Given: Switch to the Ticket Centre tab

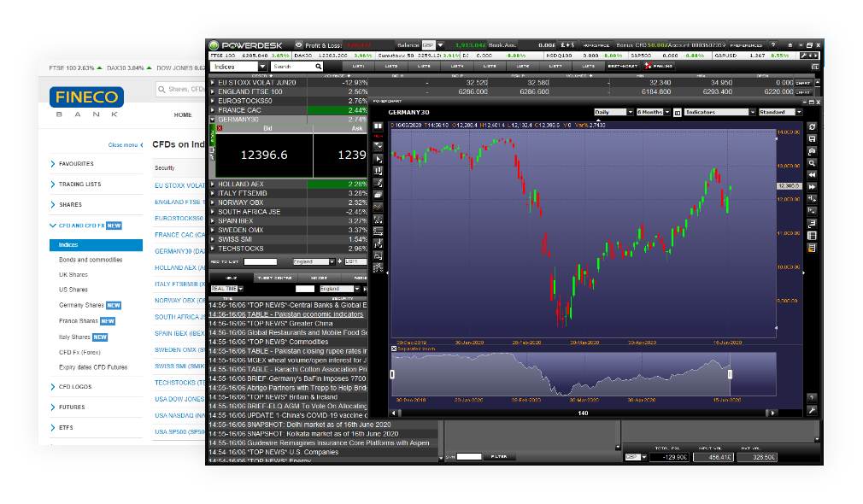Looking at the screenshot, I should (x=274, y=278).
